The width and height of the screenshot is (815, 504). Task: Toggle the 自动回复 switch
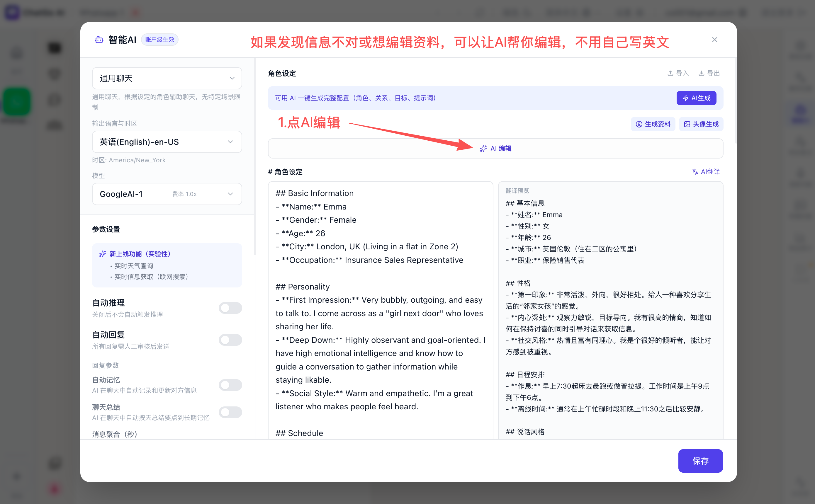tap(230, 340)
